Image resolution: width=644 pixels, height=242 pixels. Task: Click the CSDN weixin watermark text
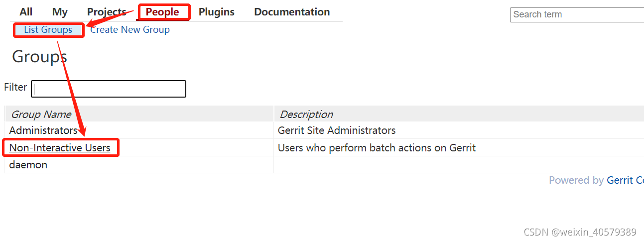click(x=580, y=232)
